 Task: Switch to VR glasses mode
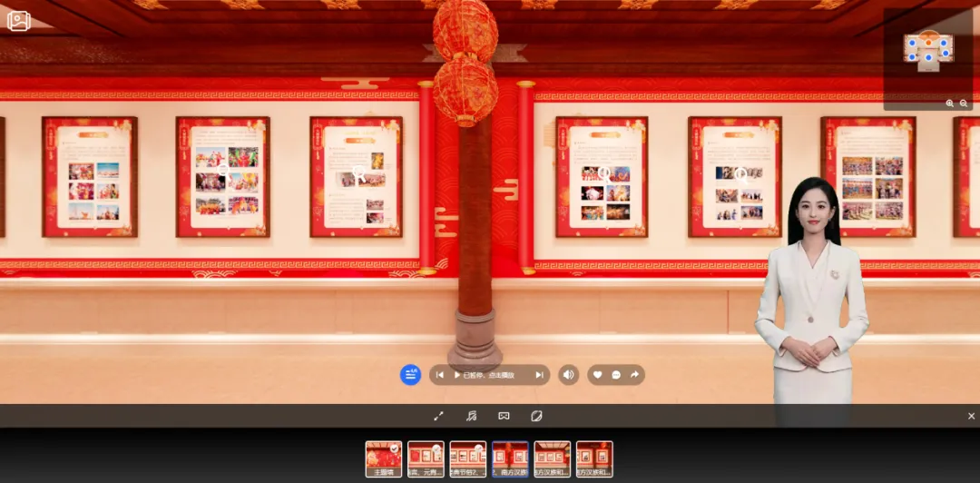(504, 416)
